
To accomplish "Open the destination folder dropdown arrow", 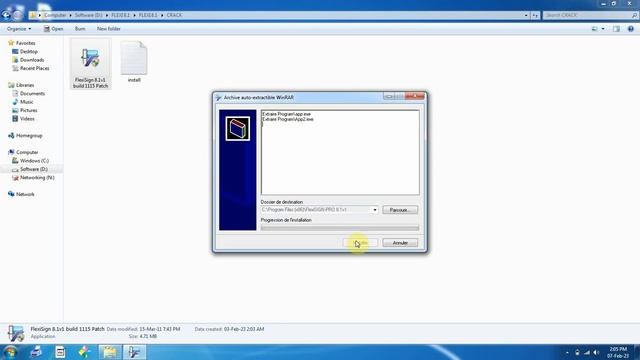I will pos(375,210).
